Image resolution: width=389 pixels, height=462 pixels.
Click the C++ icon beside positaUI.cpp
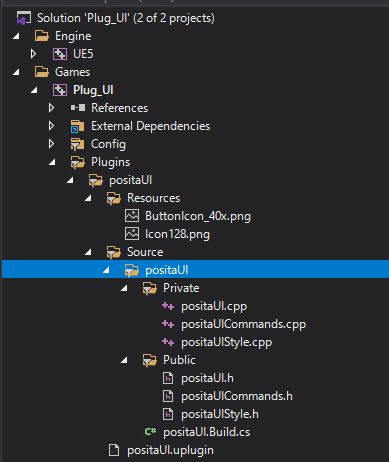[168, 306]
